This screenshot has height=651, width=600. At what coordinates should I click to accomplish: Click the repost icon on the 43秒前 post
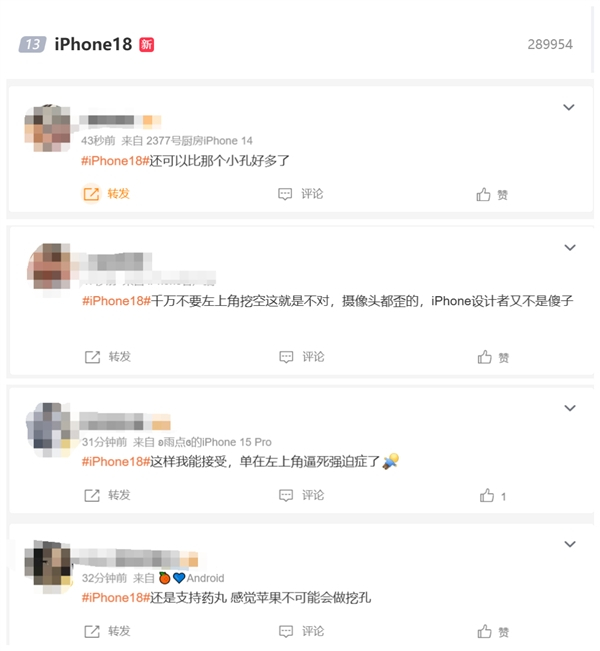(91, 194)
